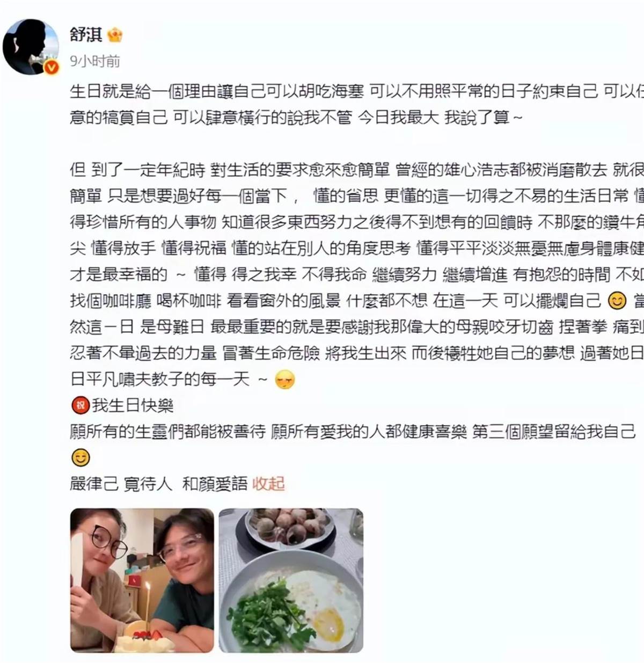The width and height of the screenshot is (644, 663).
Task: Click the orange verified V badge
Action: (x=51, y=67)
